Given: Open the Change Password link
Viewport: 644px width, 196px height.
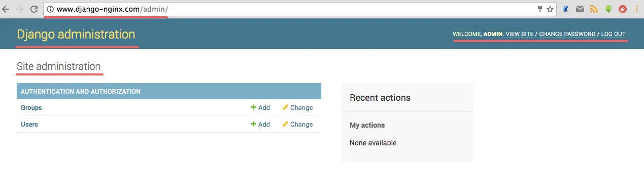Looking at the screenshot, I should [x=567, y=34].
